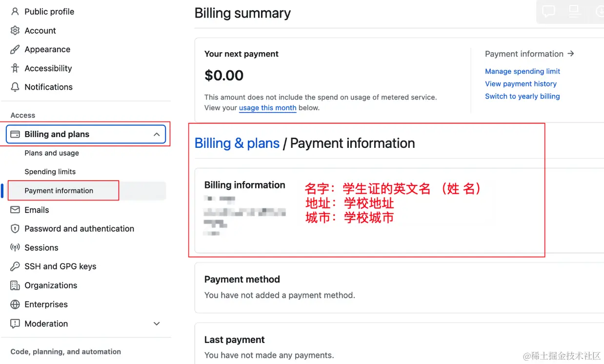This screenshot has height=364, width=604.
Task: Click the Appearance paintbrush icon
Action: 15,49
